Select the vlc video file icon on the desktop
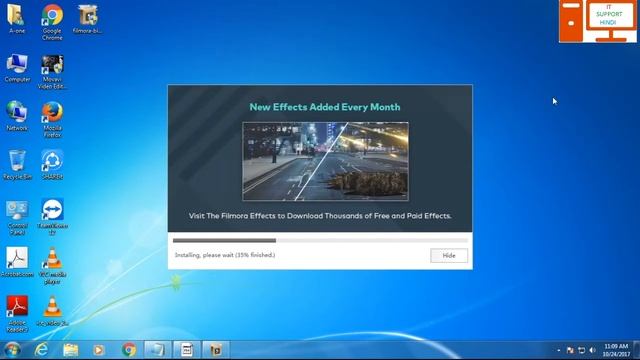Viewport: 640px width, 360px height. pos(52,311)
